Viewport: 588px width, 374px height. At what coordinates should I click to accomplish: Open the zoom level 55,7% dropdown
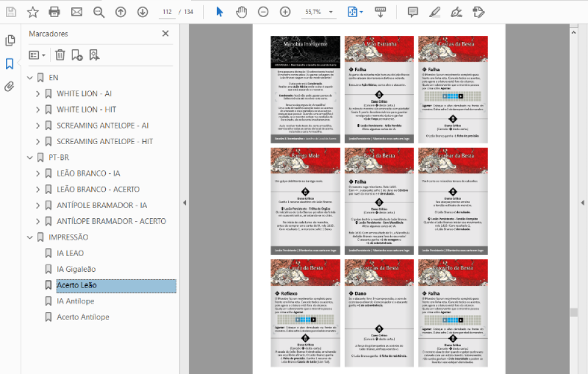click(x=331, y=12)
